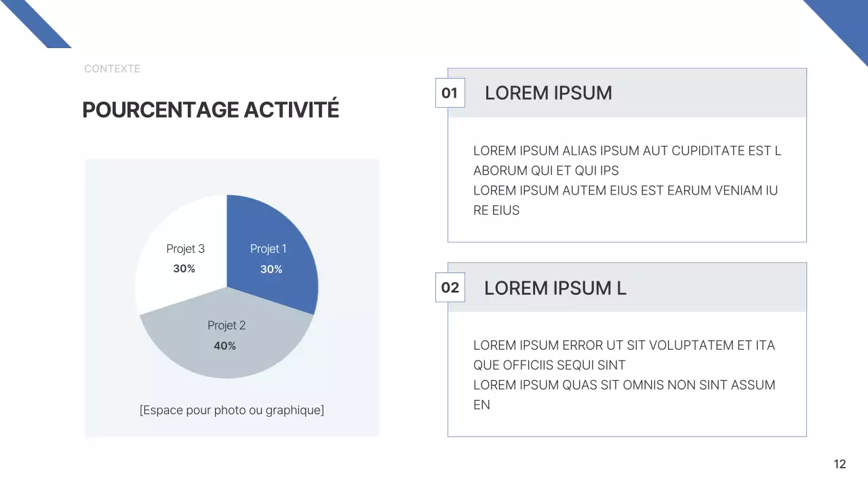Select the text line starting LOREM IPSUM AUTEM
The image size is (868, 488).
click(x=625, y=190)
